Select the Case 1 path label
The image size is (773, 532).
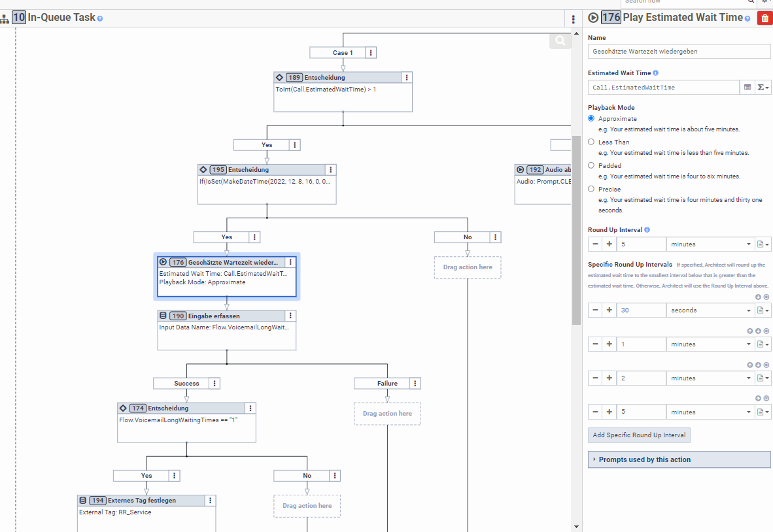(343, 53)
